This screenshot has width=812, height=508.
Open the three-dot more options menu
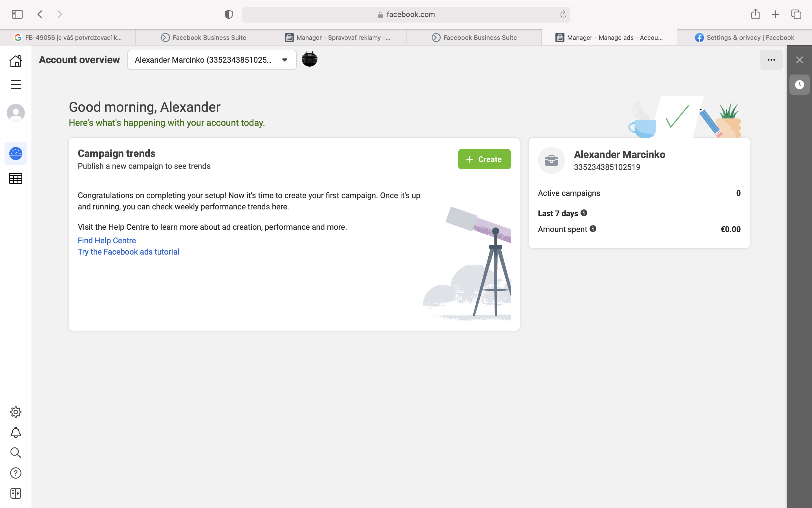771,60
